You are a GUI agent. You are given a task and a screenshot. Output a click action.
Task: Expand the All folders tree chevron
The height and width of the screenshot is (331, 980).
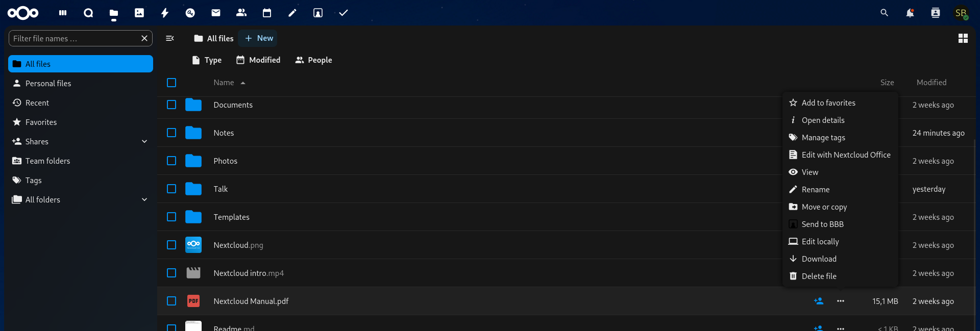144,199
